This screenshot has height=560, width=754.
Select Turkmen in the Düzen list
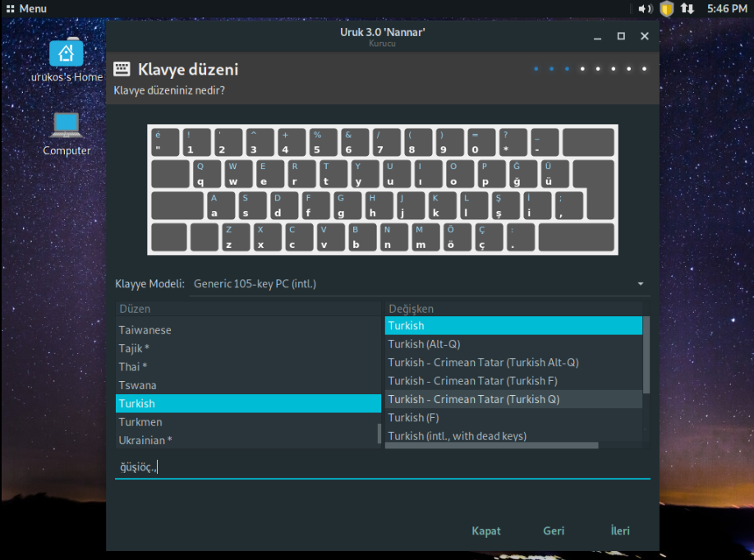[248, 422]
